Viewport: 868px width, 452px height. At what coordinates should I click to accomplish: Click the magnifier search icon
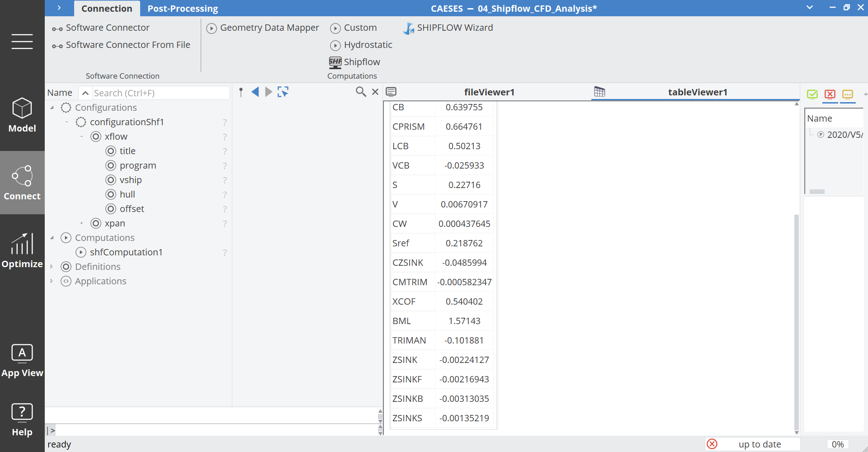coord(361,92)
